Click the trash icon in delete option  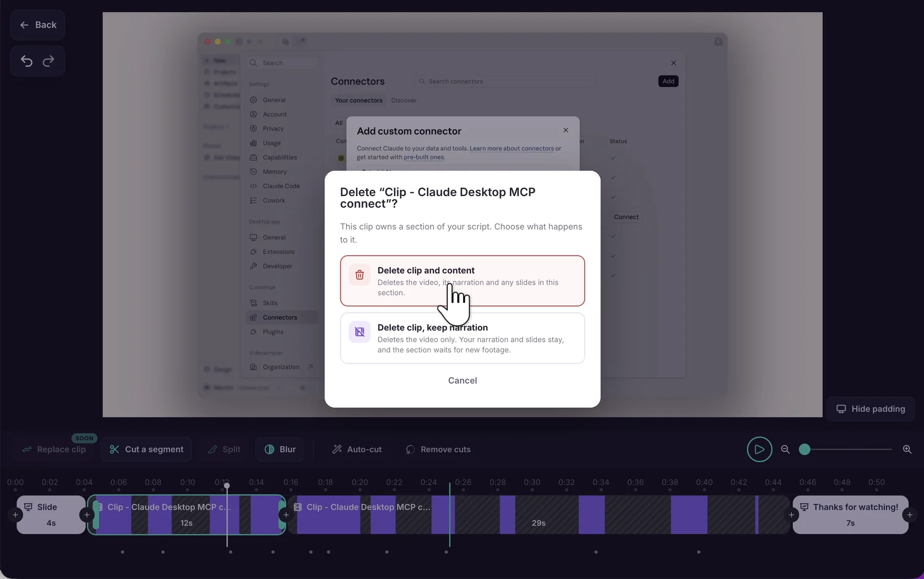pos(359,275)
